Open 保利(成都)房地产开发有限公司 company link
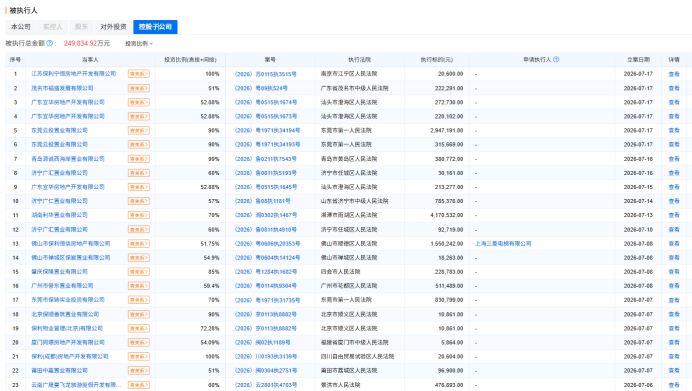Screen dimensions: 692x391 click(x=70, y=357)
